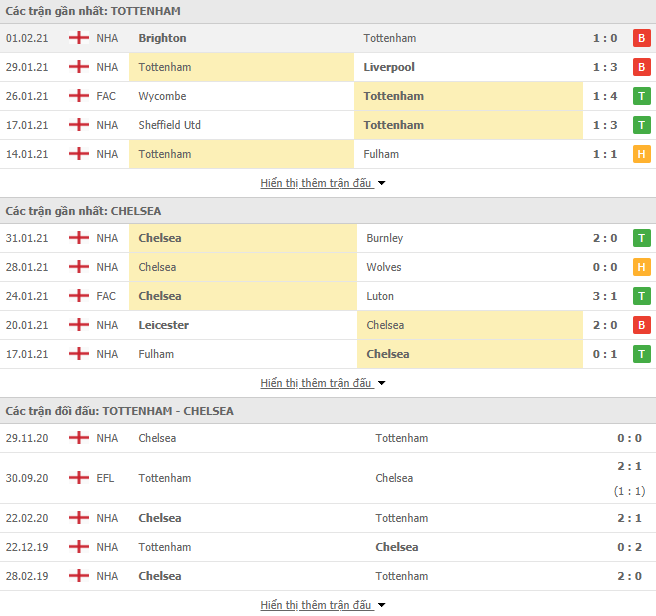Click the orange H badge for Tottenham-Fulham draw
The width and height of the screenshot is (656, 616).
[x=641, y=154]
